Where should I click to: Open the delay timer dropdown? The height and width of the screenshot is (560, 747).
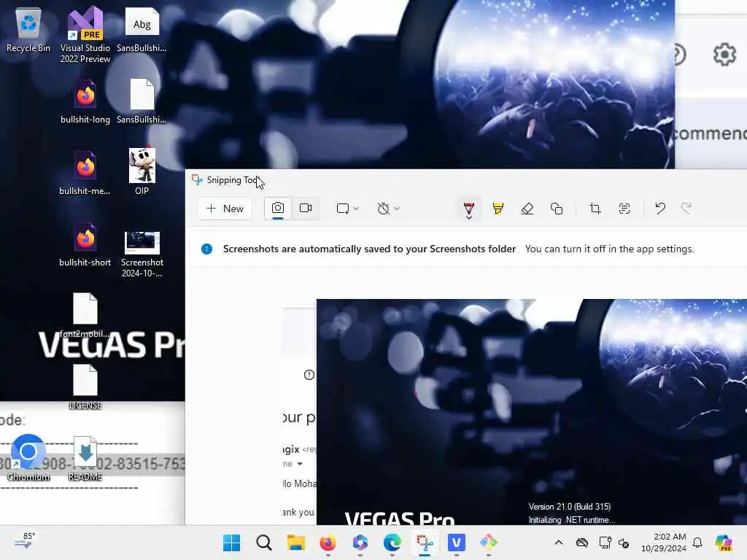click(x=388, y=209)
